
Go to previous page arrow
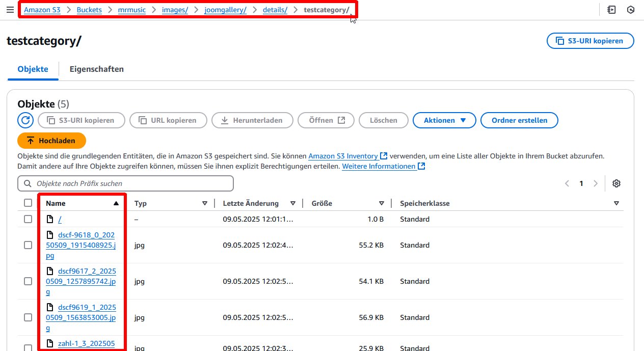pos(567,183)
